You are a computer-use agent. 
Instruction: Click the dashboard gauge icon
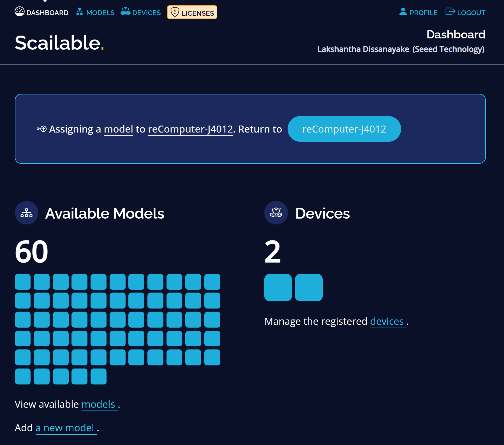pos(20,11)
